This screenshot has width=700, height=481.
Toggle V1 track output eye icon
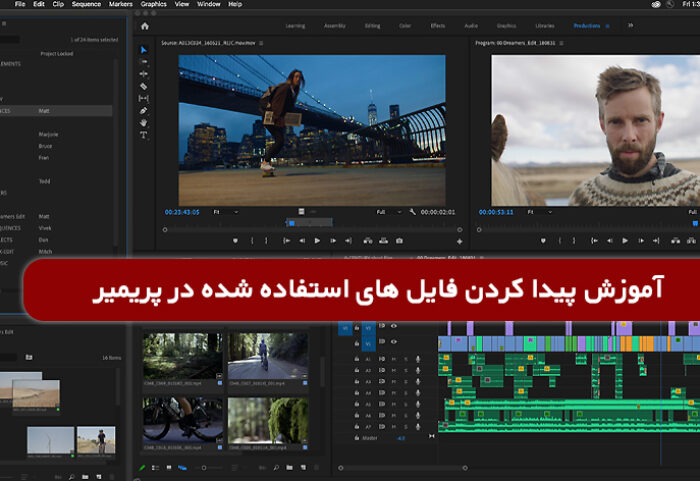394,342
